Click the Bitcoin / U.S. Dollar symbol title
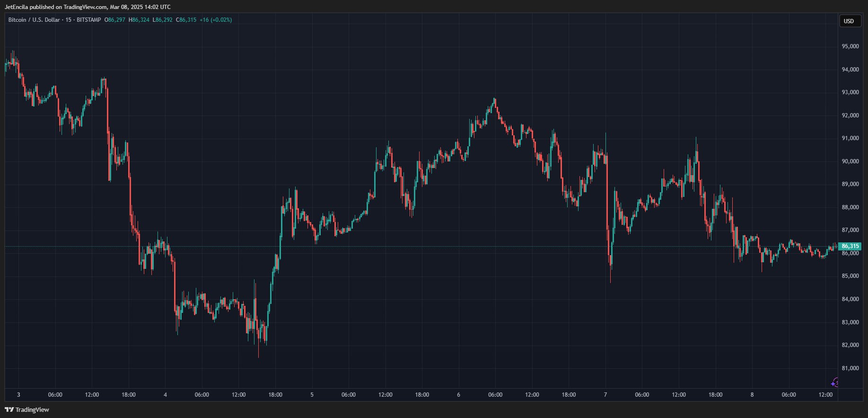 click(x=34, y=20)
